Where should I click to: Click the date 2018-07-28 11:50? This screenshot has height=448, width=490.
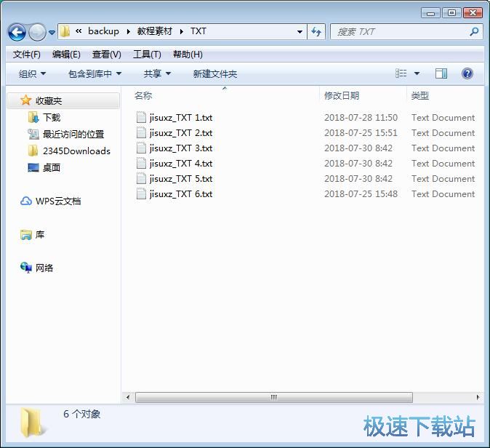361,118
